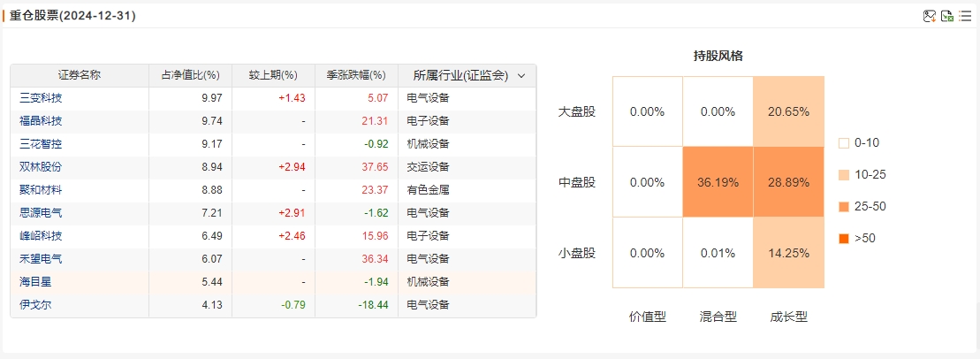Select the 28.89% mid-cap growth cell

(789, 183)
